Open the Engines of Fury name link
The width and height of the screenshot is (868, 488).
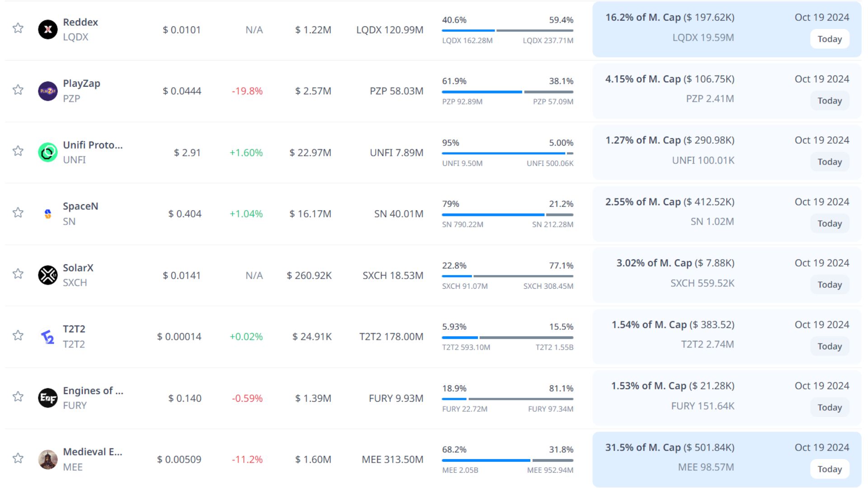coord(93,391)
